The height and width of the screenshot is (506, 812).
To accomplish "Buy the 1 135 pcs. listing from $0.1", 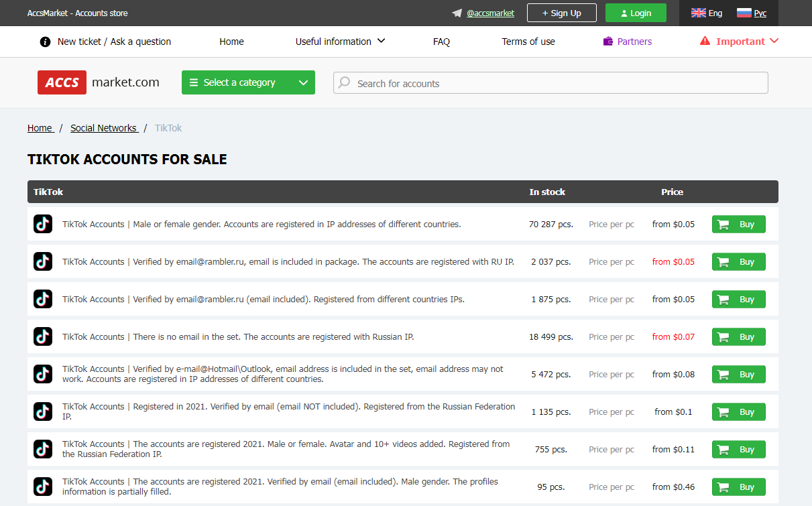I will click(738, 412).
